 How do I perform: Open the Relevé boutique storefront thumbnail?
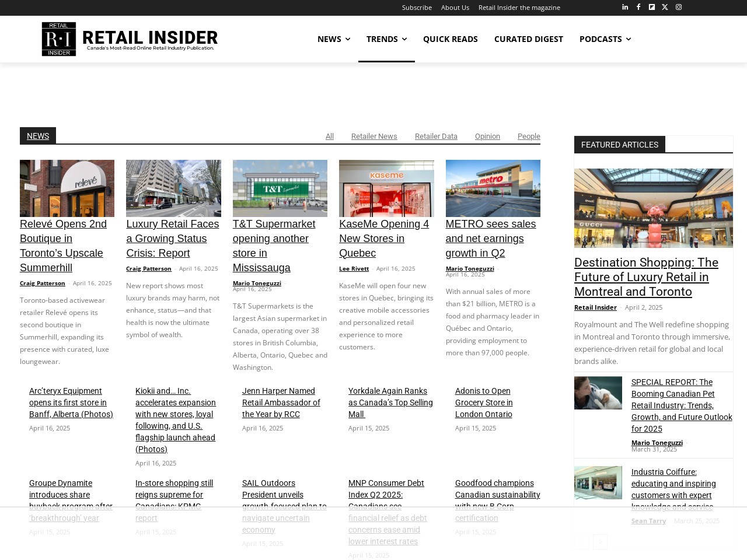(67, 188)
